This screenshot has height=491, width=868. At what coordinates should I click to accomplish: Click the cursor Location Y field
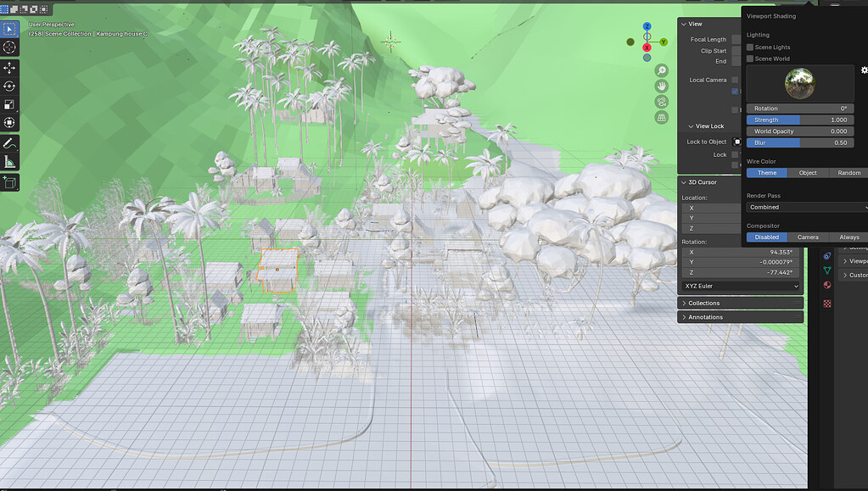(711, 218)
